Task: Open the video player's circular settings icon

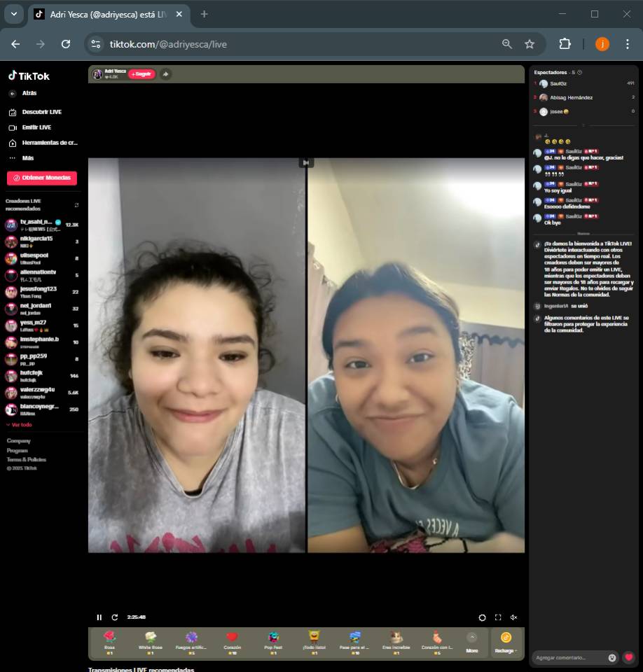Action: tap(482, 617)
